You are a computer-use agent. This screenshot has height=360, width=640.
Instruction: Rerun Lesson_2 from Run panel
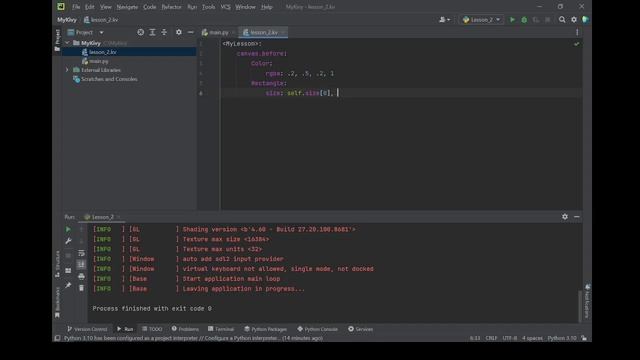pos(68,229)
